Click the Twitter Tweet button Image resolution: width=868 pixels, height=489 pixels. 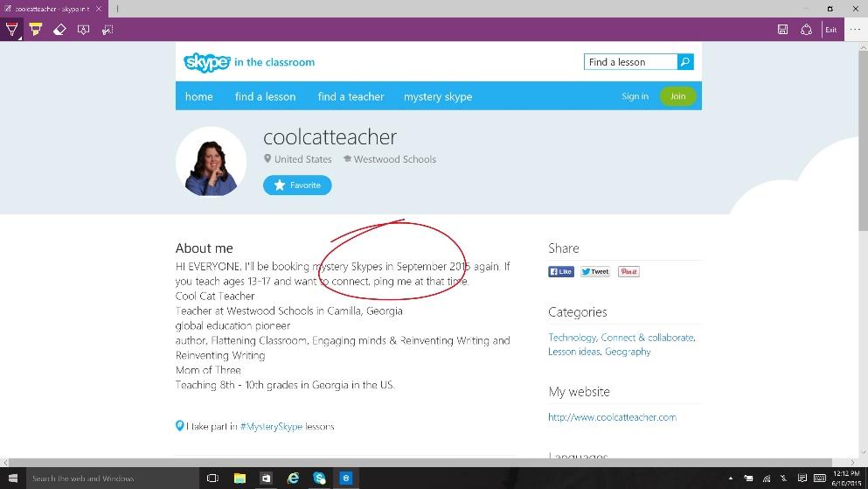click(595, 271)
